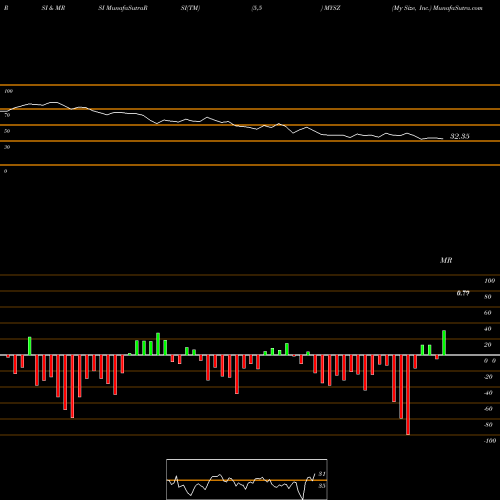Click the value 33 in mini chart
This screenshot has height=500, width=500.
[x=322, y=486]
